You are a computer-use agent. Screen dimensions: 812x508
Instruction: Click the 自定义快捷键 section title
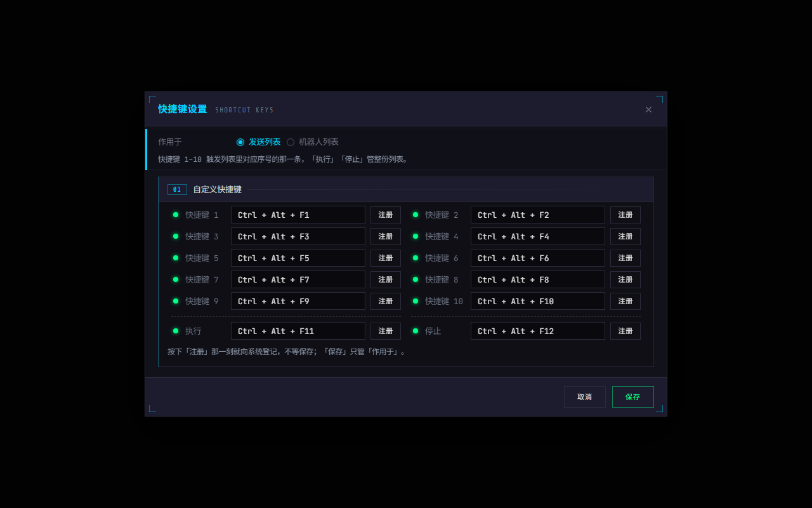[x=218, y=189]
